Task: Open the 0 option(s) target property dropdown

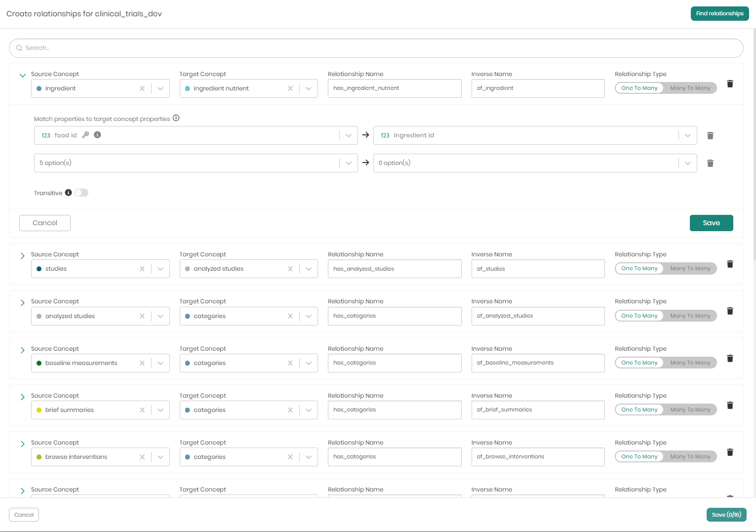Action: click(x=688, y=163)
